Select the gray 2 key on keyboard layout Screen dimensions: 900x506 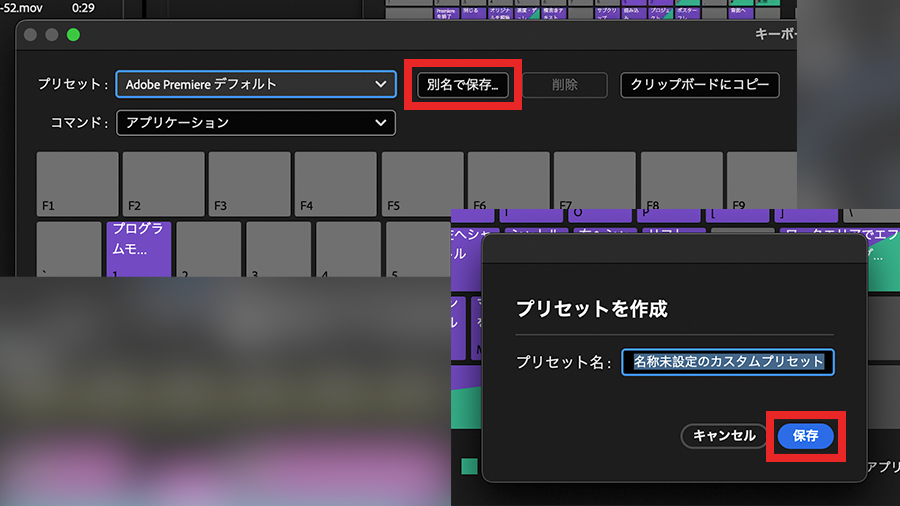(x=209, y=250)
